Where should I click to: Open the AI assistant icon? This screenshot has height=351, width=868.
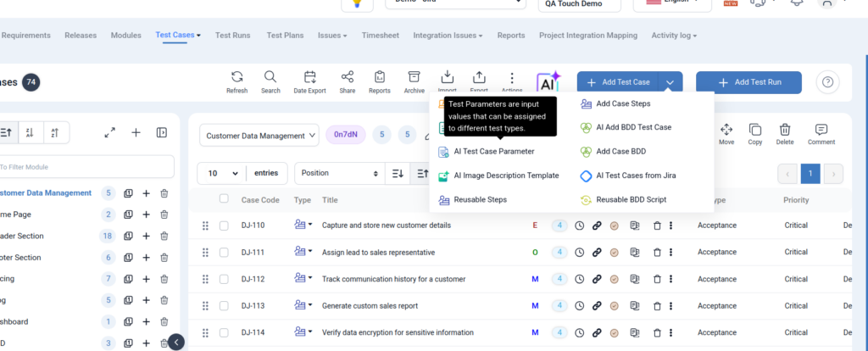548,82
